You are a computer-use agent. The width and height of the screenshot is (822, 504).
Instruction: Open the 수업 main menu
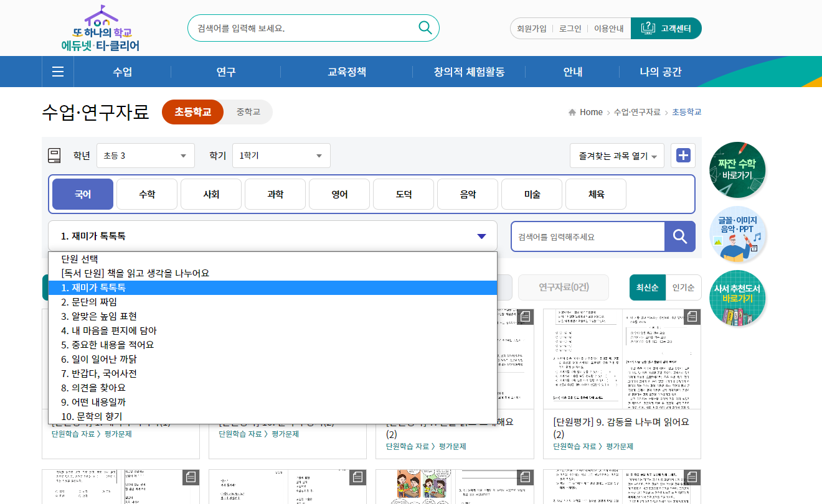123,72
